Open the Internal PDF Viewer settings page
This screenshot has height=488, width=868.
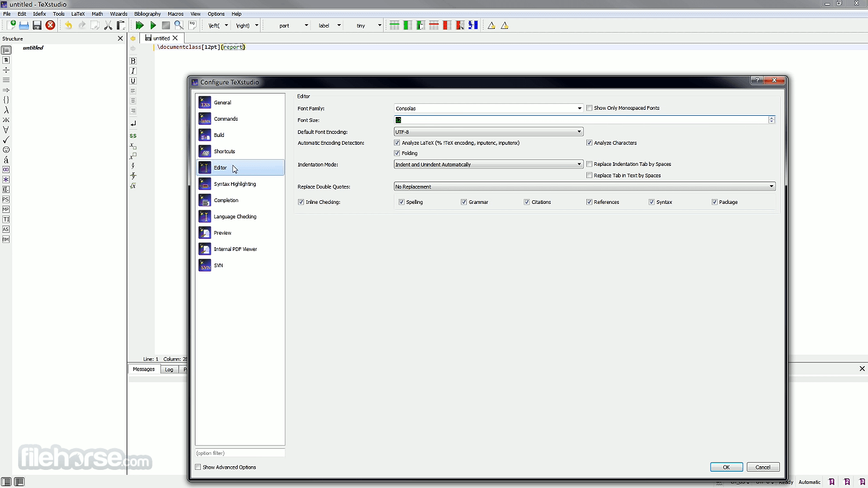pyautogui.click(x=240, y=249)
